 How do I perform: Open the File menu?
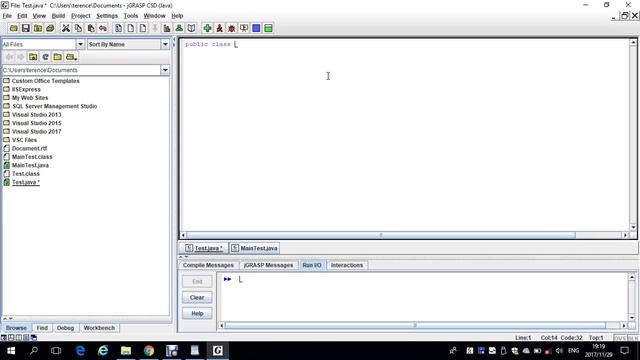[7, 16]
